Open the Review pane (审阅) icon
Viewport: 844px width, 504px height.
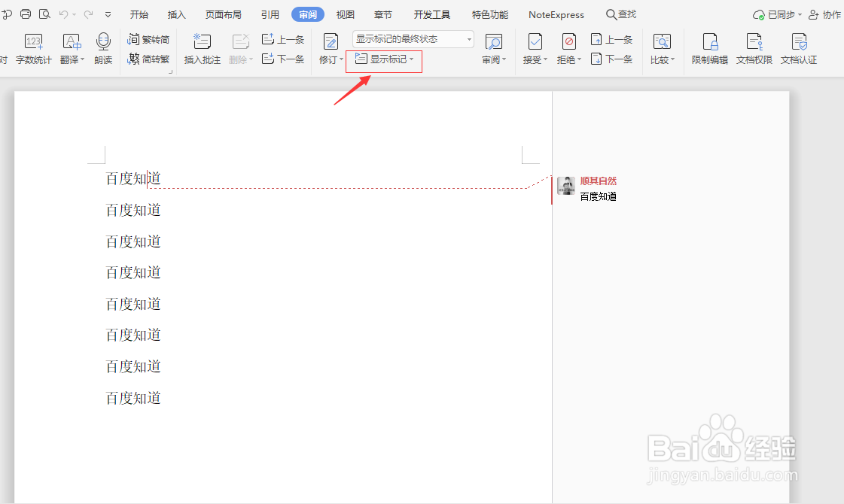(x=493, y=42)
